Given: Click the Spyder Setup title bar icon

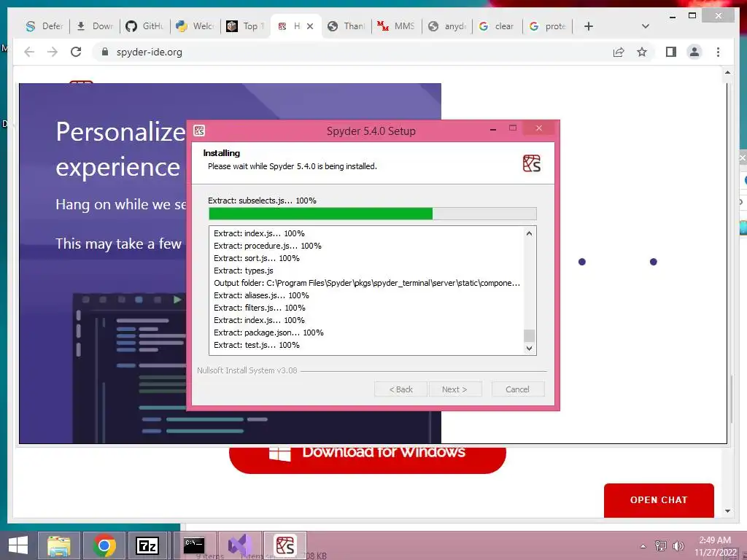Looking at the screenshot, I should click(199, 131).
